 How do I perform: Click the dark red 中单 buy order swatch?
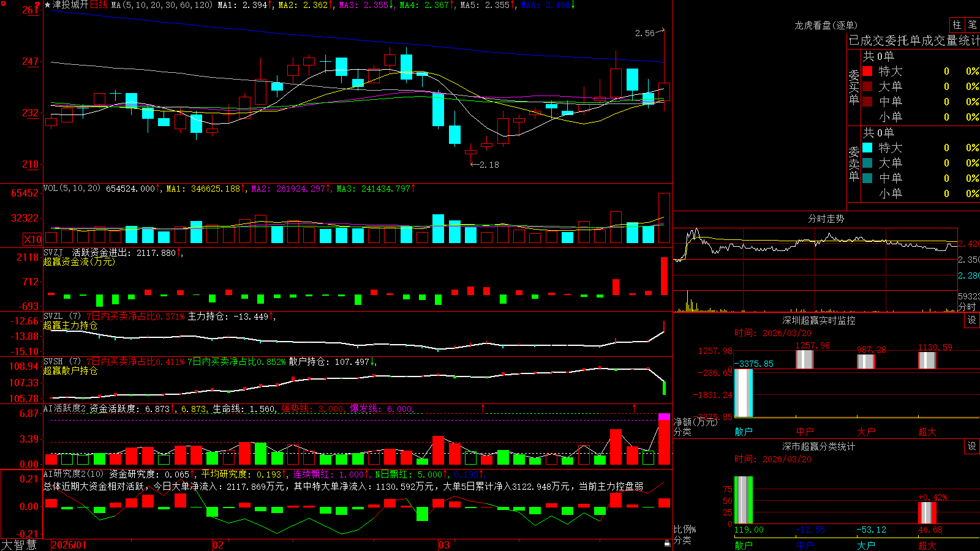867,102
